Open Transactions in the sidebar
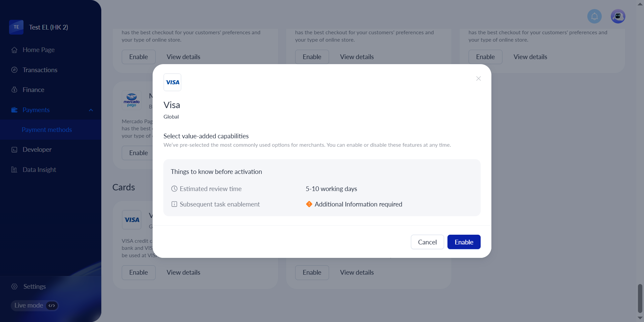Image resolution: width=644 pixels, height=322 pixels. (x=40, y=70)
